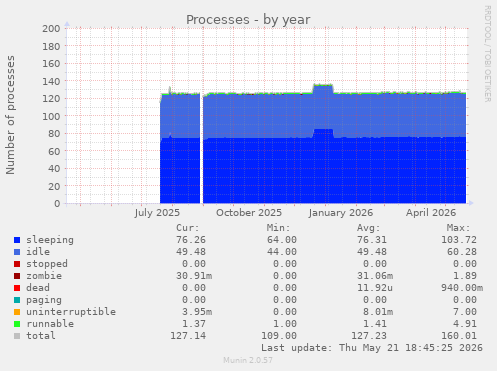
Task: Click runnable current value 1.37
Action: click(x=194, y=324)
